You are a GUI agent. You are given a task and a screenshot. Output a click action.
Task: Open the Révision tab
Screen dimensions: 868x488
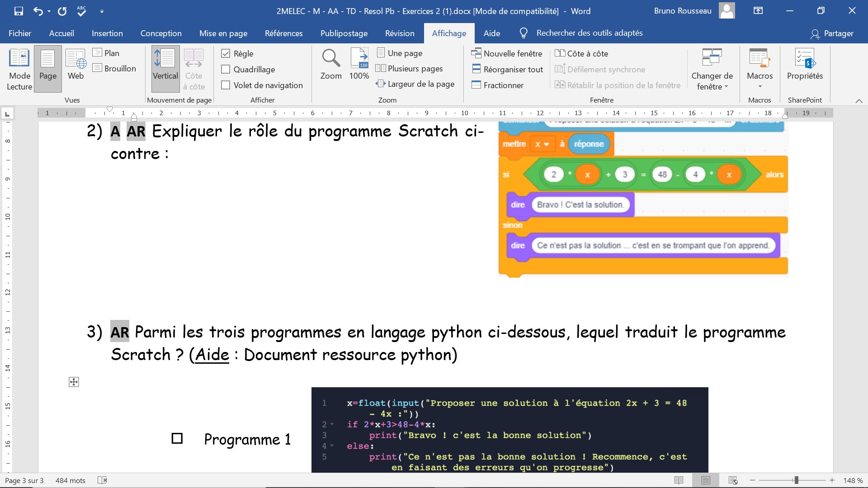(x=400, y=33)
